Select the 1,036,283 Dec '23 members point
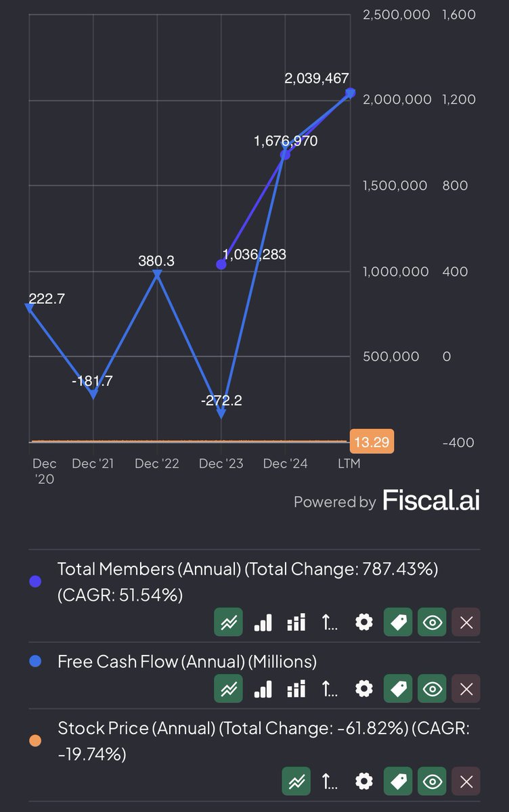The image size is (509, 812). 221,265
